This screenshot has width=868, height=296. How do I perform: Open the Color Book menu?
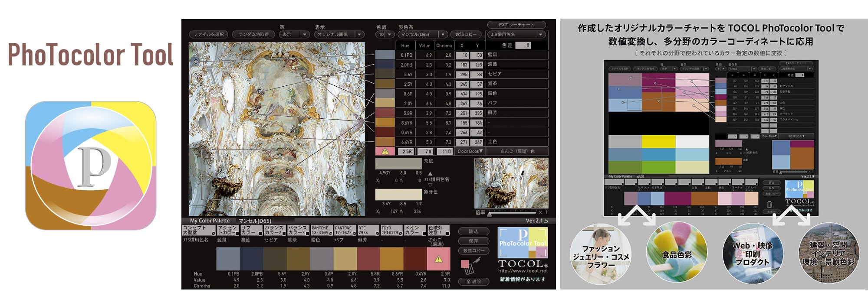click(470, 151)
